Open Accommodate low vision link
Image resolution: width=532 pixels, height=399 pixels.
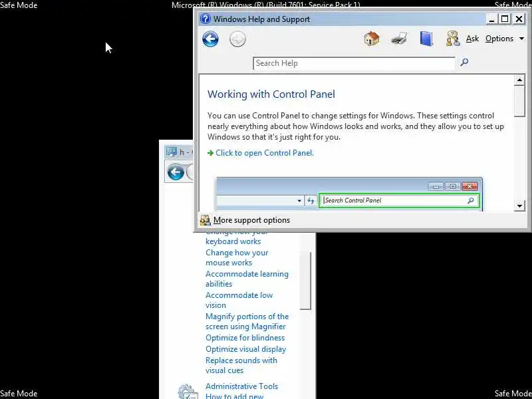(x=239, y=301)
